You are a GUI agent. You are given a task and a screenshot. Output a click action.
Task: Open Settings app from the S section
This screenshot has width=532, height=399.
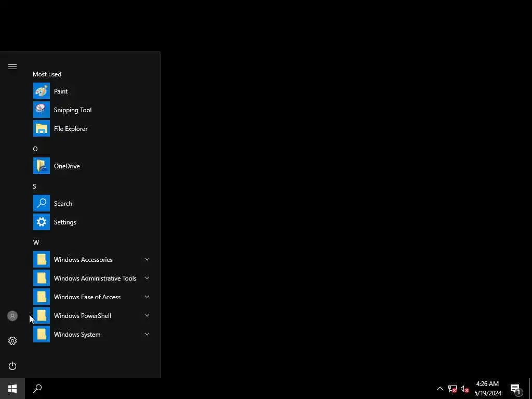pos(92,222)
